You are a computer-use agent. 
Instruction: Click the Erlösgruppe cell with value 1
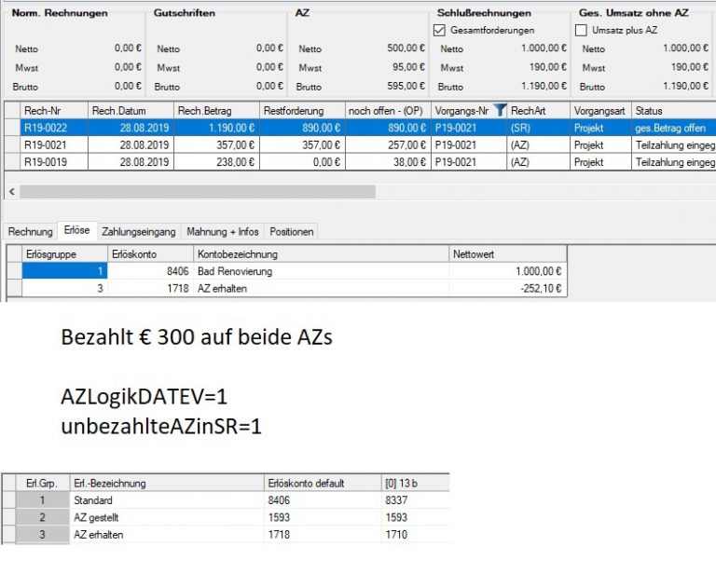[x=64, y=271]
